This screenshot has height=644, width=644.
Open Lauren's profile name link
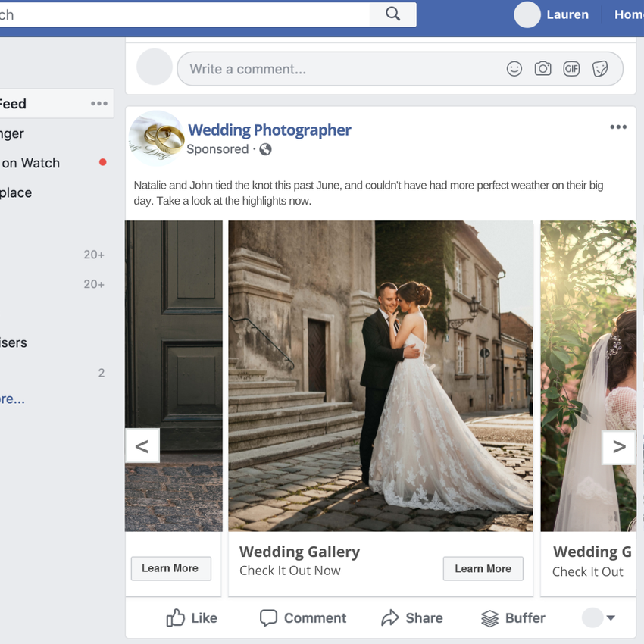(x=567, y=14)
